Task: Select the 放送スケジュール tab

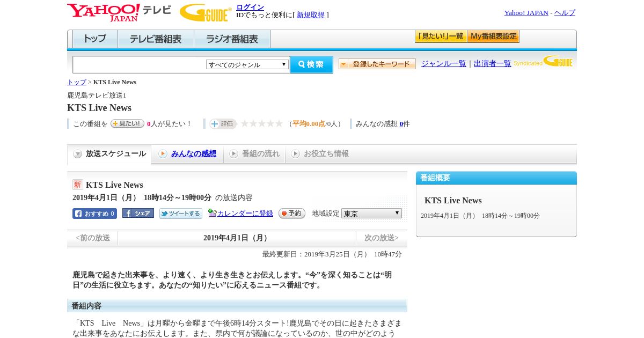Action: point(109,154)
